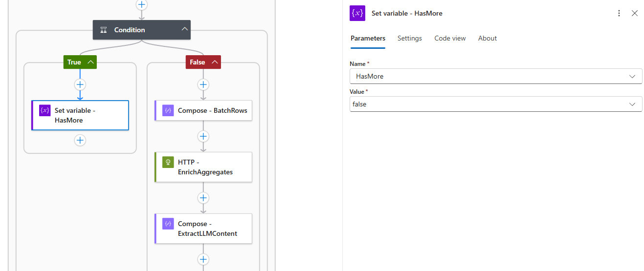
Task: Insert action above Set variable in True branch
Action: [80, 84]
